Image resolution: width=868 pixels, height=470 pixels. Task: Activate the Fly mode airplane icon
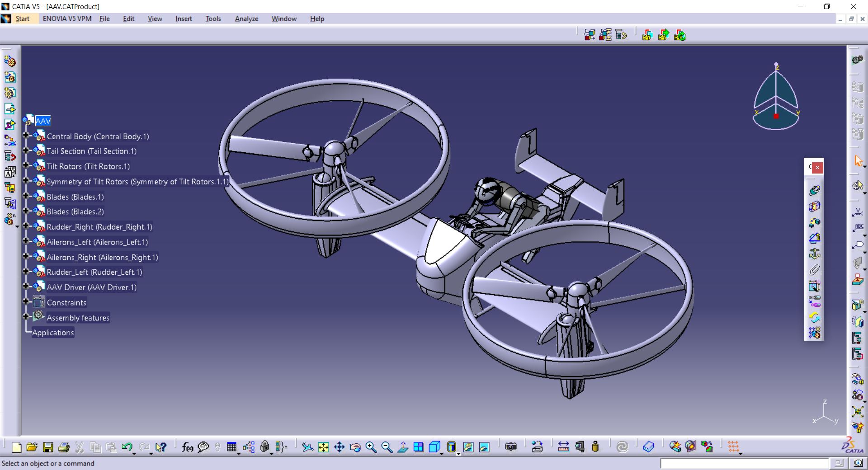pos(307,447)
